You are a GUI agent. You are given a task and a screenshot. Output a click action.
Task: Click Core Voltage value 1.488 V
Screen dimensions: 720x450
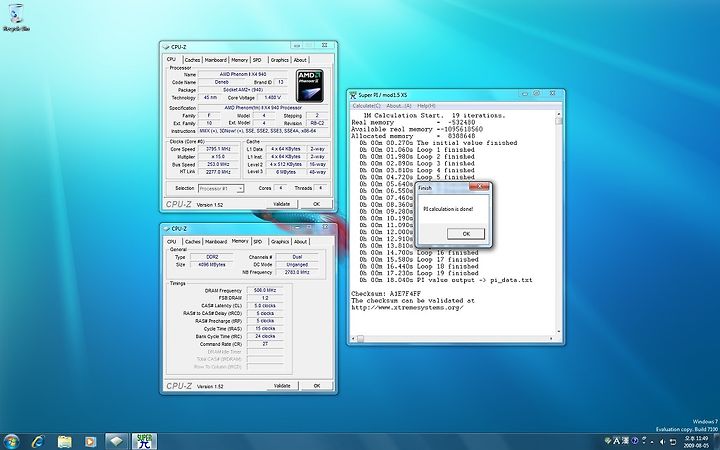pyautogui.click(x=272, y=98)
